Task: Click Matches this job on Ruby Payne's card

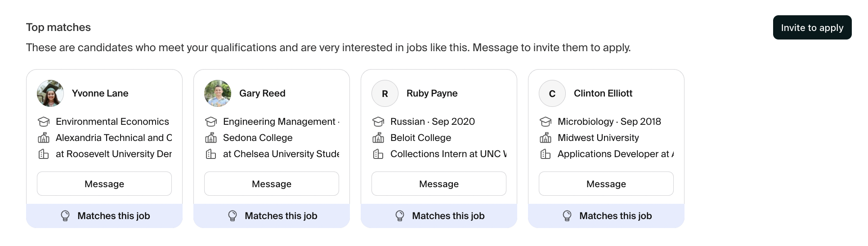Action: (448, 216)
